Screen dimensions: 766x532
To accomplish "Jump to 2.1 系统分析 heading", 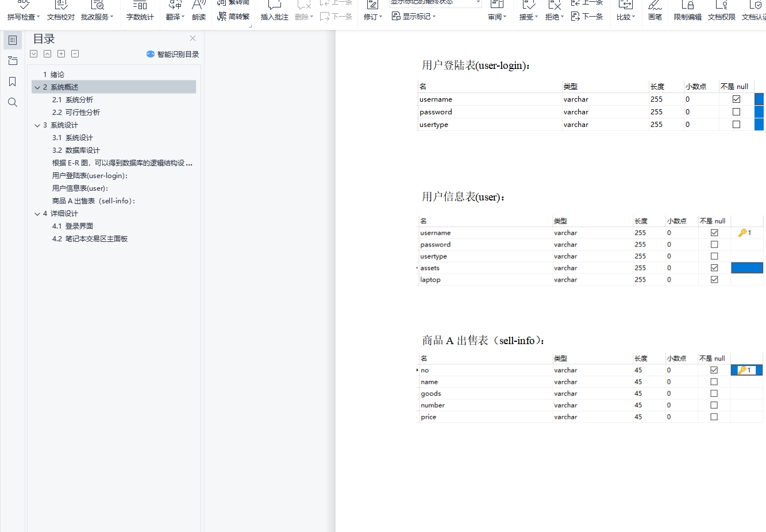I will point(72,100).
